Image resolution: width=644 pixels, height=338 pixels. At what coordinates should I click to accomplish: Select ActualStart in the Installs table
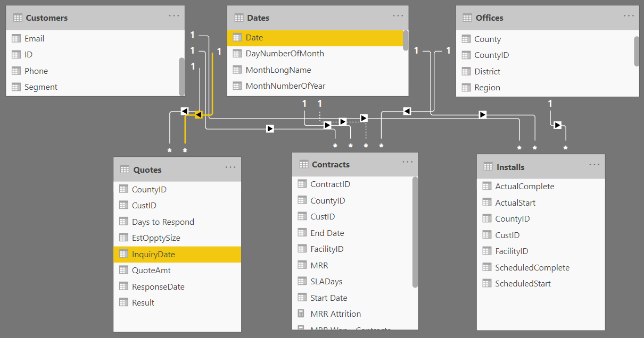click(x=541, y=202)
